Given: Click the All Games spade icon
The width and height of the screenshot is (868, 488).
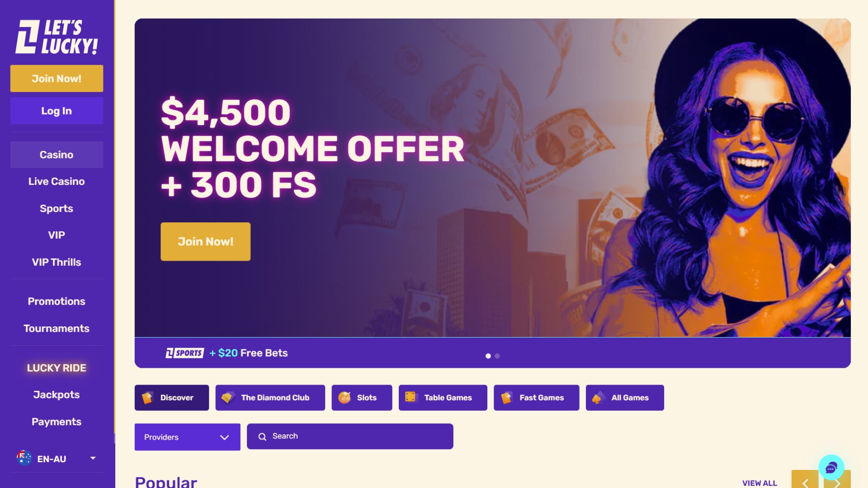Looking at the screenshot, I should [598, 398].
